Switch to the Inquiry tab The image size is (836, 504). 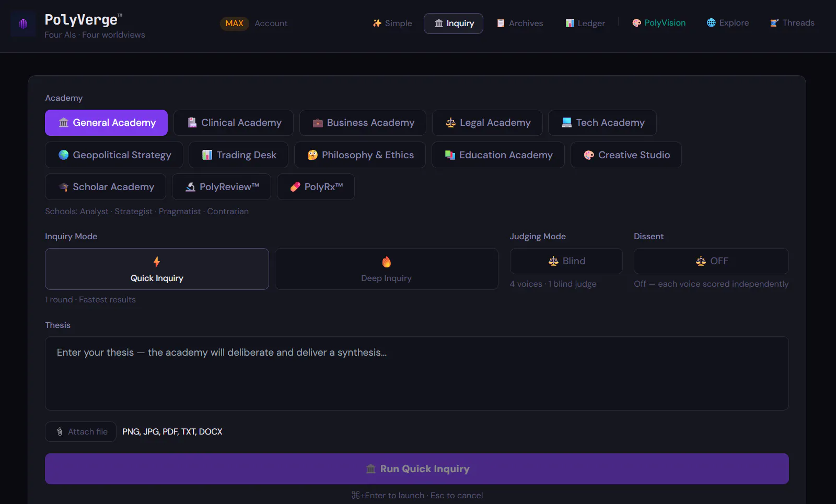(x=454, y=24)
